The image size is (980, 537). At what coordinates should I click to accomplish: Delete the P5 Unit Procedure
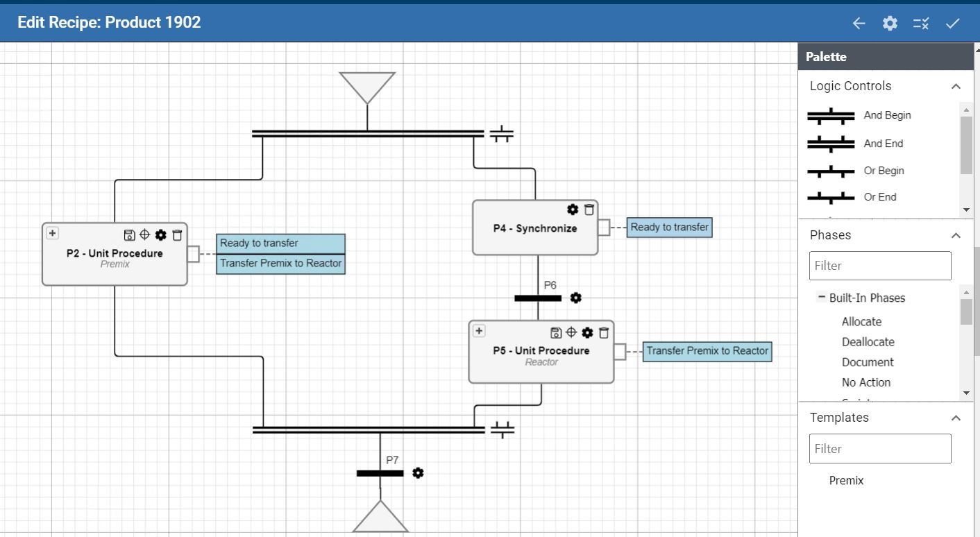tap(604, 332)
